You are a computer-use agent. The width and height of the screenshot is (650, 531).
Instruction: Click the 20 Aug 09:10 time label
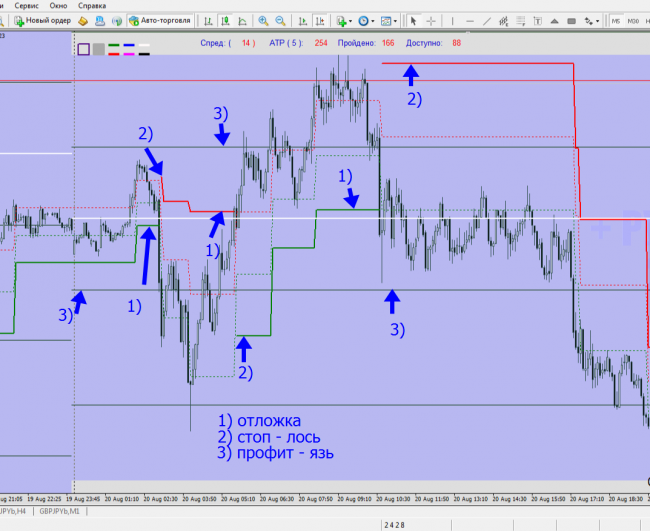(354, 499)
